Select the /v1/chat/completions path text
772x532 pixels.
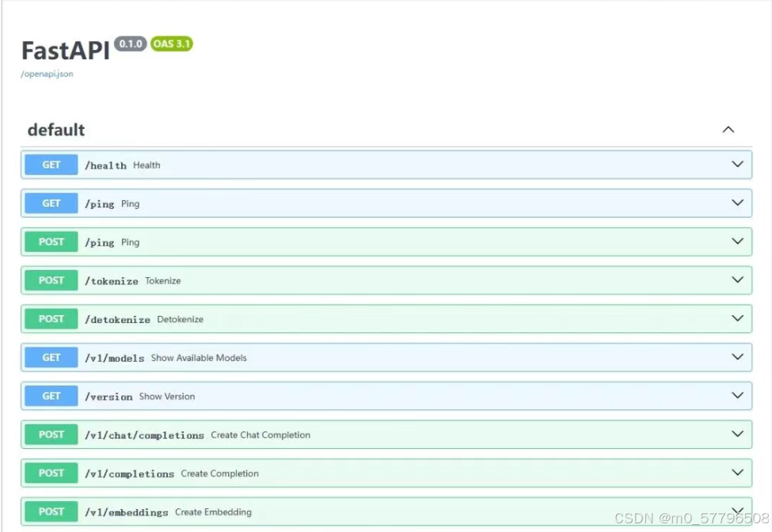pos(144,435)
